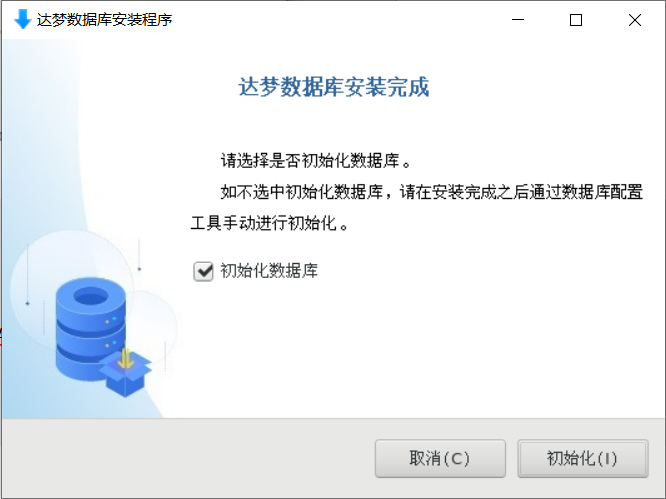Image resolution: width=666 pixels, height=499 pixels.
Task: Click the 请选择是否初始化数据库 text line
Action: click(x=316, y=161)
